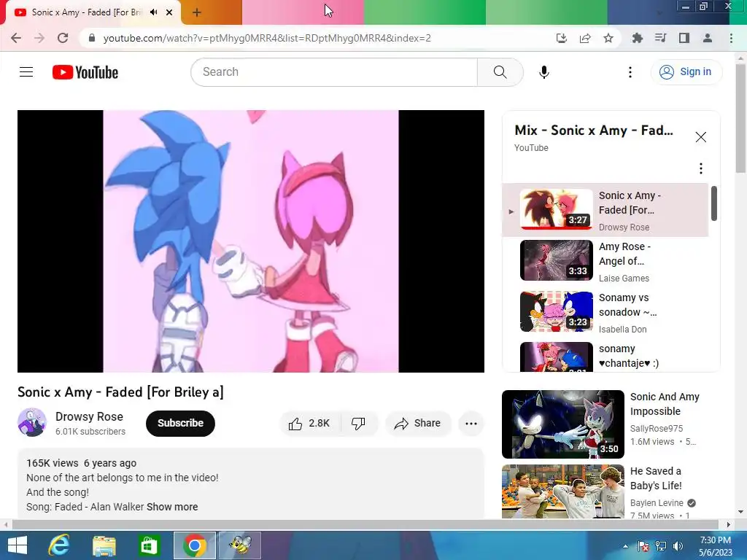Click the video title Sonic x Amy - Faded
Viewport: 747px width, 560px height.
pos(120,392)
